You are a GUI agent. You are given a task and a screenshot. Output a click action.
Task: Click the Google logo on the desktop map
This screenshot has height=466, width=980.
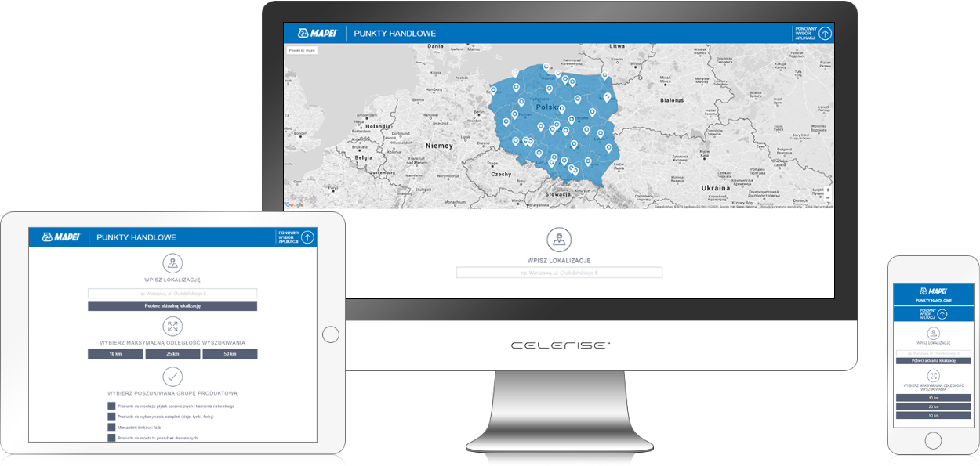point(295,204)
